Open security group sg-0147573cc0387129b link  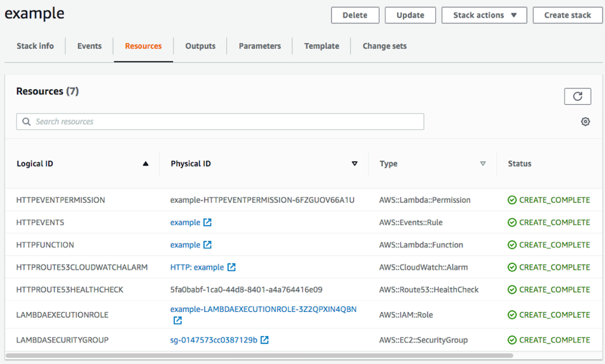tap(214, 340)
